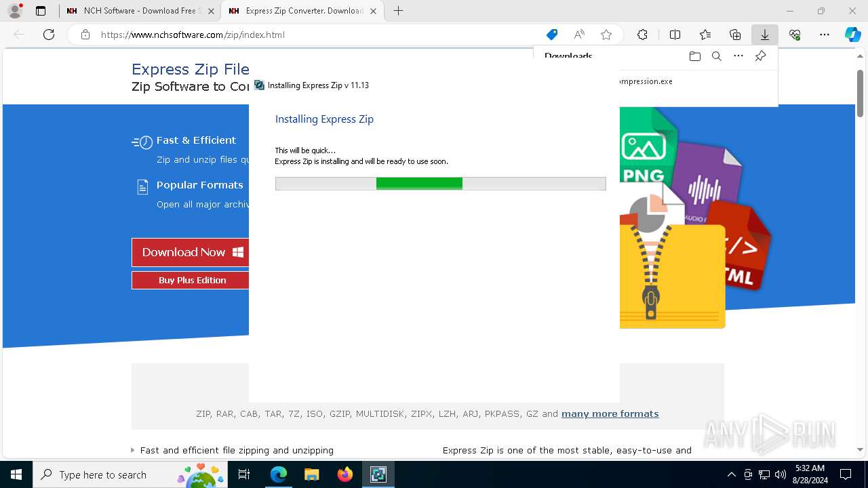Toggle the Downloads toolbar button

[x=765, y=35]
